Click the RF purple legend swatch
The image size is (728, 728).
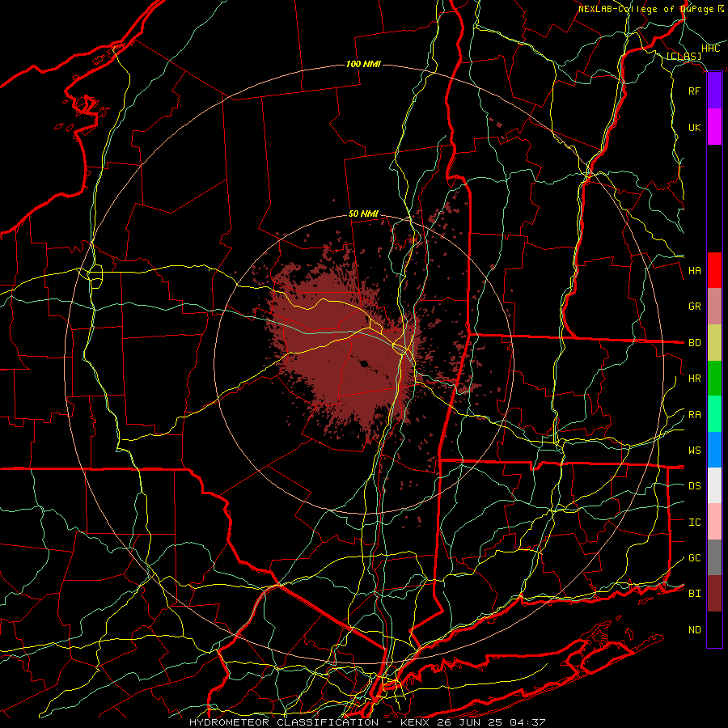pyautogui.click(x=714, y=91)
